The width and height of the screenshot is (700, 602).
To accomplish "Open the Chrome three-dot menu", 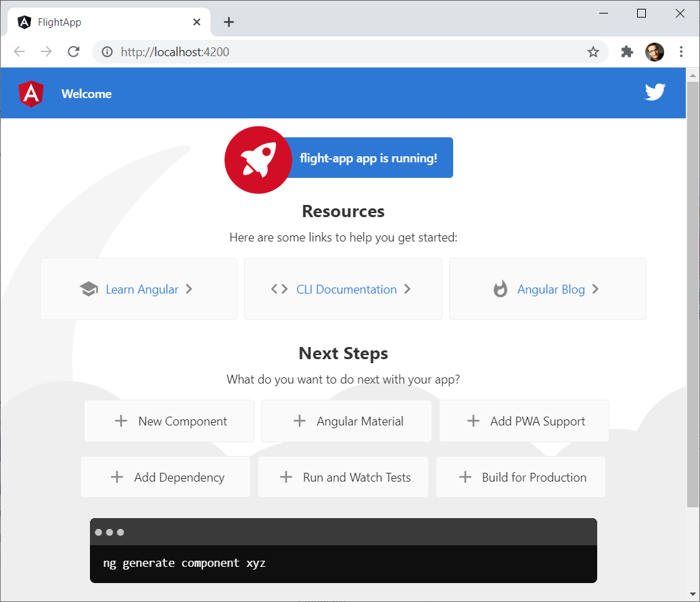I will click(x=681, y=52).
